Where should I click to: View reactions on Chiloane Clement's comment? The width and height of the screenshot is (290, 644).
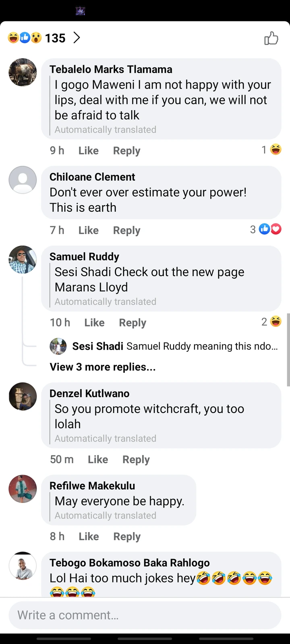[x=266, y=229]
